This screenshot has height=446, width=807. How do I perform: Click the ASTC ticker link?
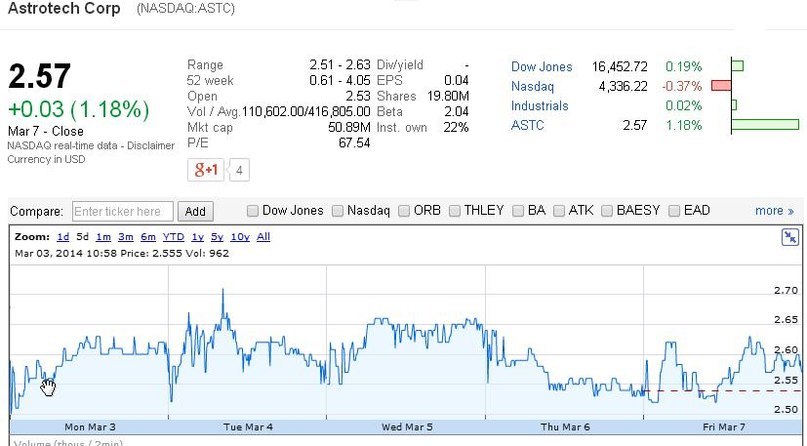[527, 126]
